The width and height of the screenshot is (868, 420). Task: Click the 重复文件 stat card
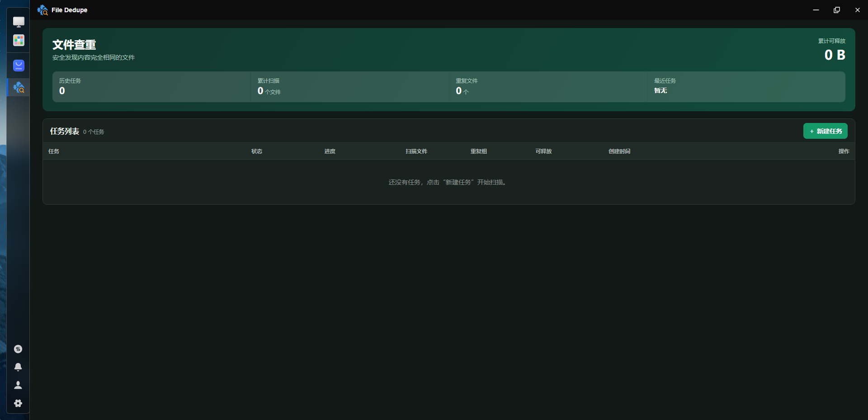tap(548, 87)
